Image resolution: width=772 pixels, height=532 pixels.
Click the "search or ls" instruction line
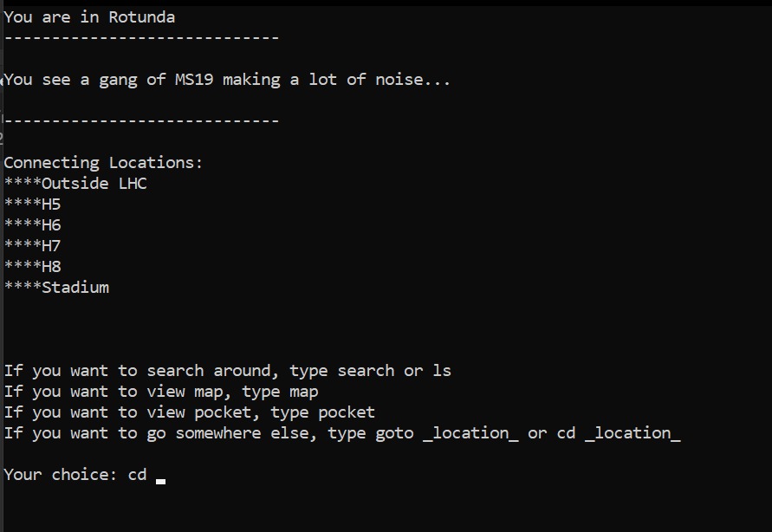pos(227,371)
